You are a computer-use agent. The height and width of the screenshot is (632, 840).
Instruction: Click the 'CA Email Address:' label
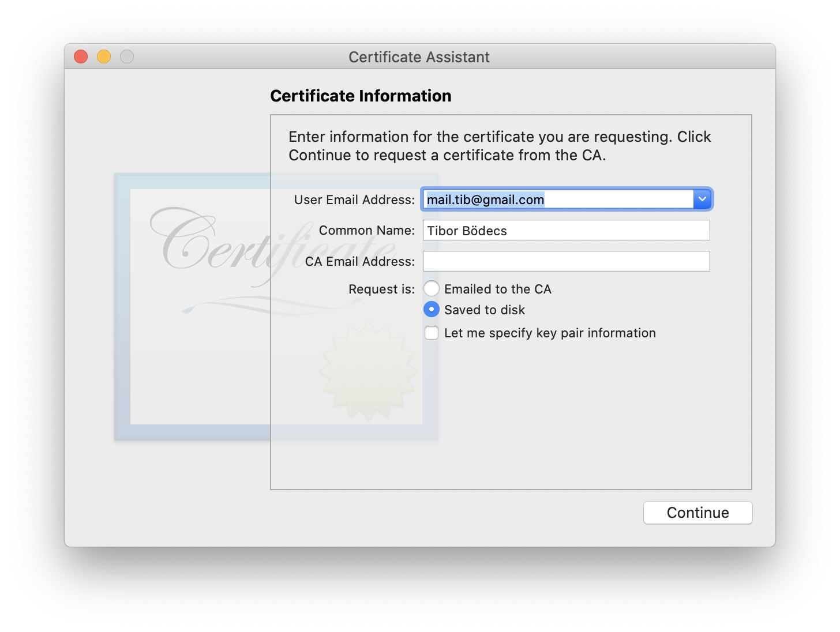(x=360, y=261)
